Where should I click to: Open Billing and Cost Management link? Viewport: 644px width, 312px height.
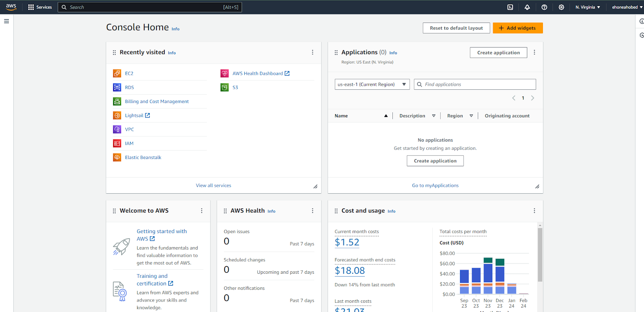point(157,101)
